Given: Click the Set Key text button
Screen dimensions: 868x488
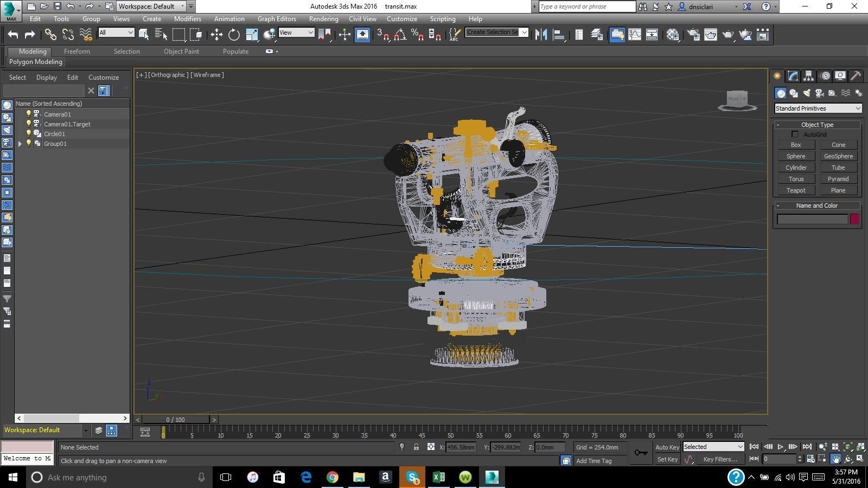Looking at the screenshot, I should [667, 459].
